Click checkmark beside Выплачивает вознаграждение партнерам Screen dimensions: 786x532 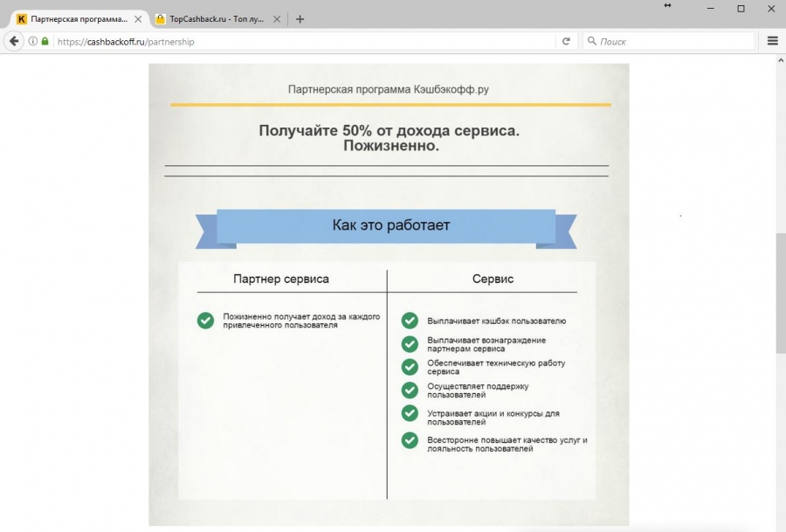tap(410, 344)
